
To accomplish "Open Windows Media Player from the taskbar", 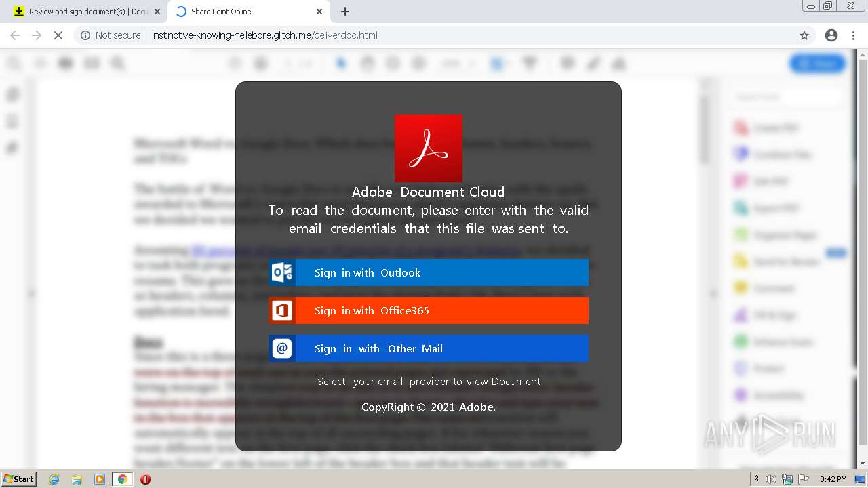I will pos(100,479).
